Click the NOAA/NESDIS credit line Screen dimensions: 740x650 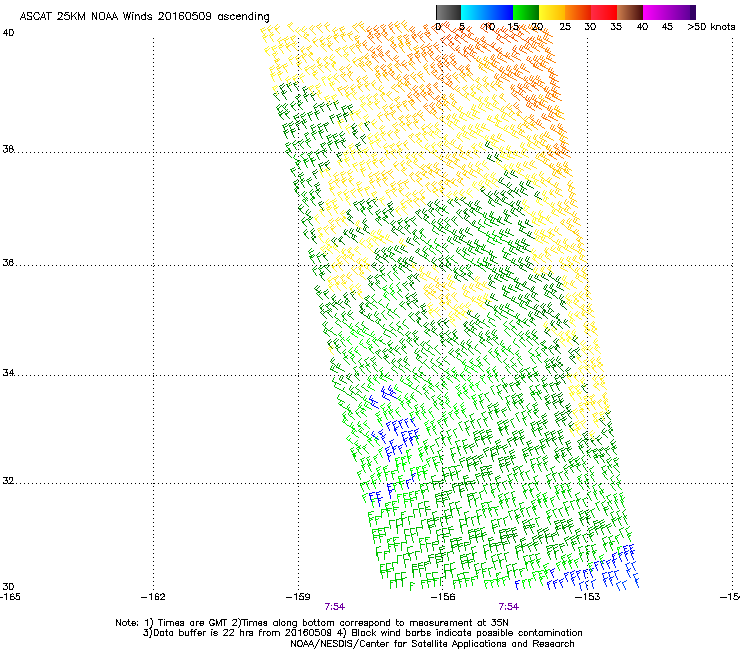pyautogui.click(x=432, y=644)
